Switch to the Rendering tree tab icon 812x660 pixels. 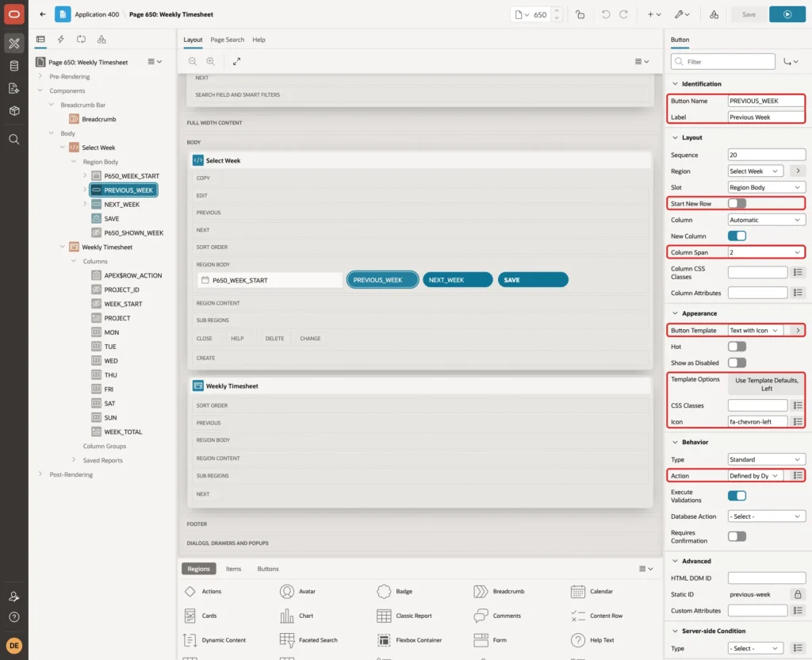tap(40, 39)
